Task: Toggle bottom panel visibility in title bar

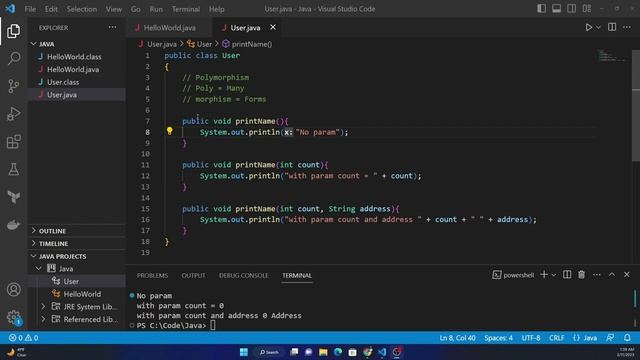Action: coord(556,9)
